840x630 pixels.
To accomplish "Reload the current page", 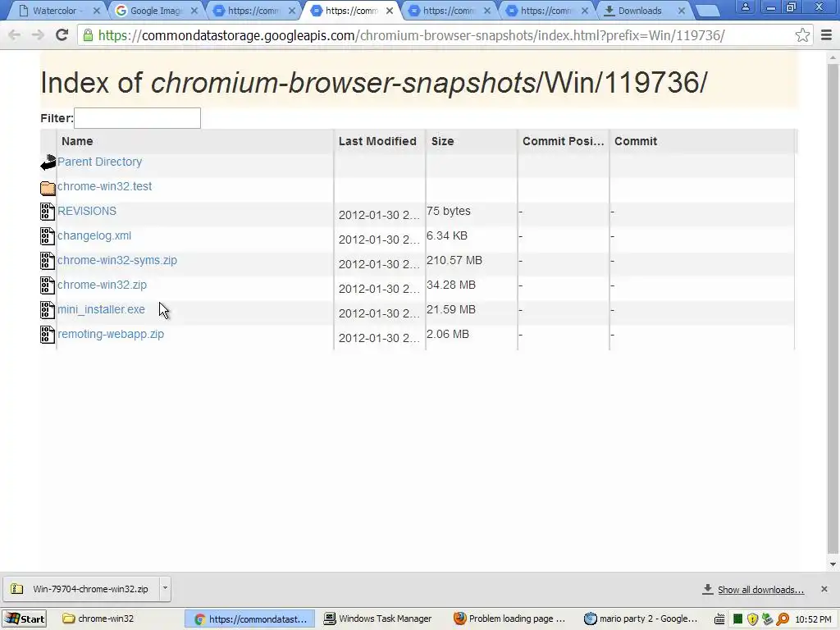I will (x=62, y=35).
